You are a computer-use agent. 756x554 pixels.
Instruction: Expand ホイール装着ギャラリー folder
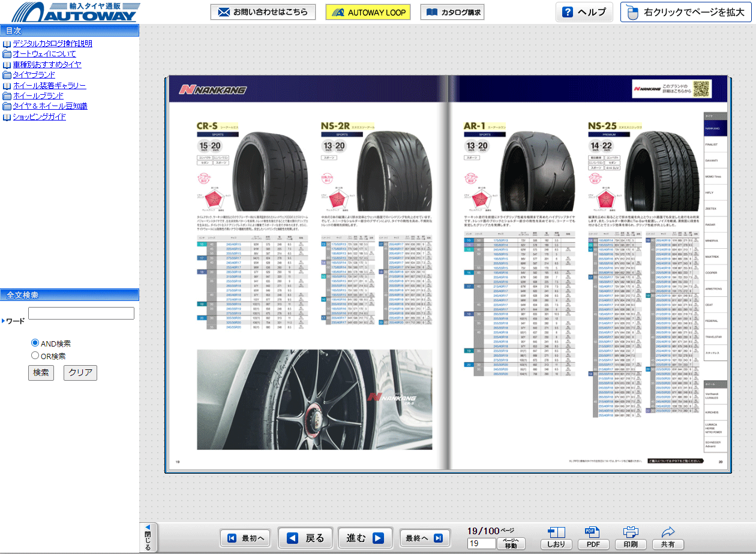coord(49,86)
